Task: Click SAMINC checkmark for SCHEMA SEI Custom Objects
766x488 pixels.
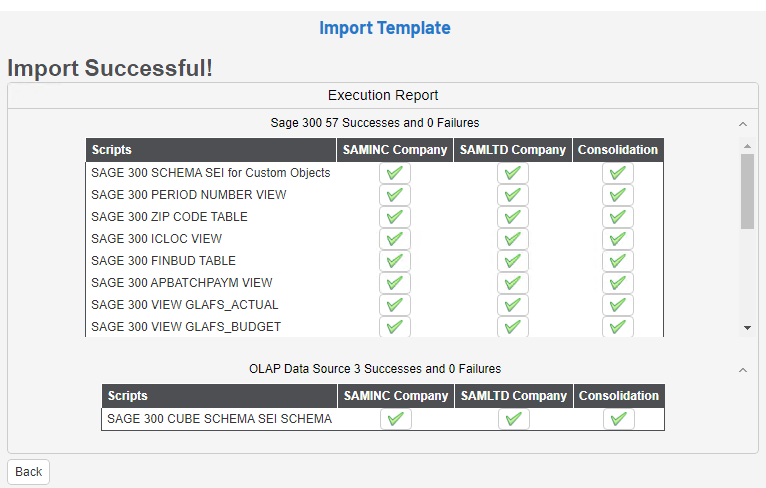Action: 394,173
